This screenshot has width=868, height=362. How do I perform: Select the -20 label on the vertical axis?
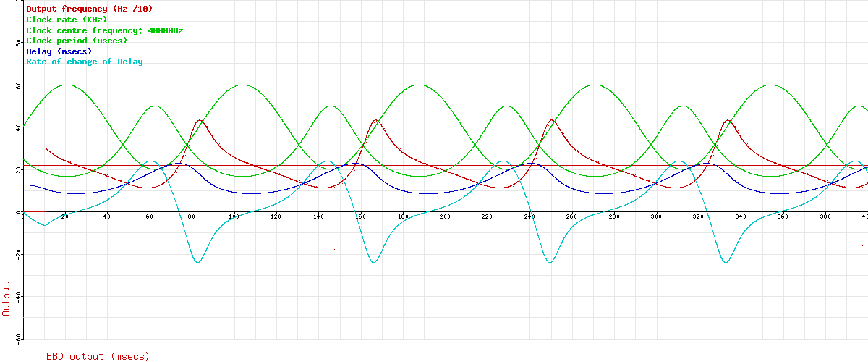click(x=18, y=254)
